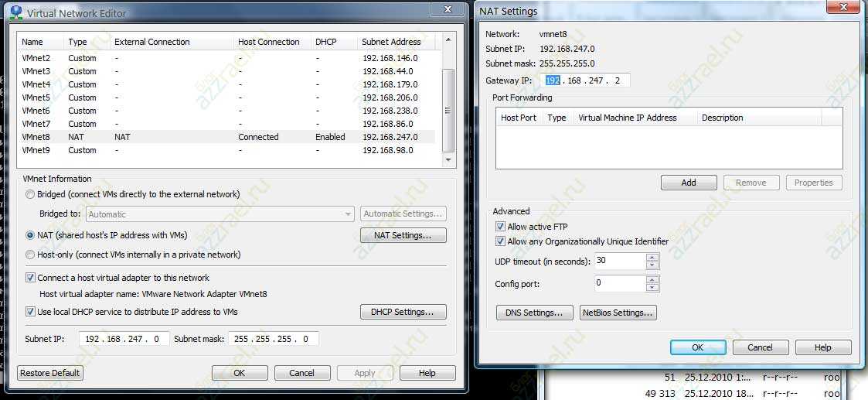The height and width of the screenshot is (400, 868).
Task: Increase Config port with up arrow
Action: pos(652,280)
